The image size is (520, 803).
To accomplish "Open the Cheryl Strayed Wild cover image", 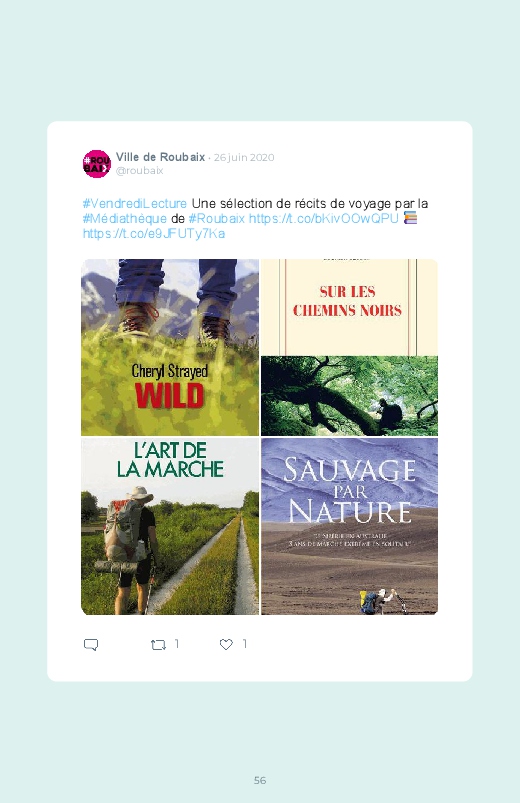I will point(170,347).
